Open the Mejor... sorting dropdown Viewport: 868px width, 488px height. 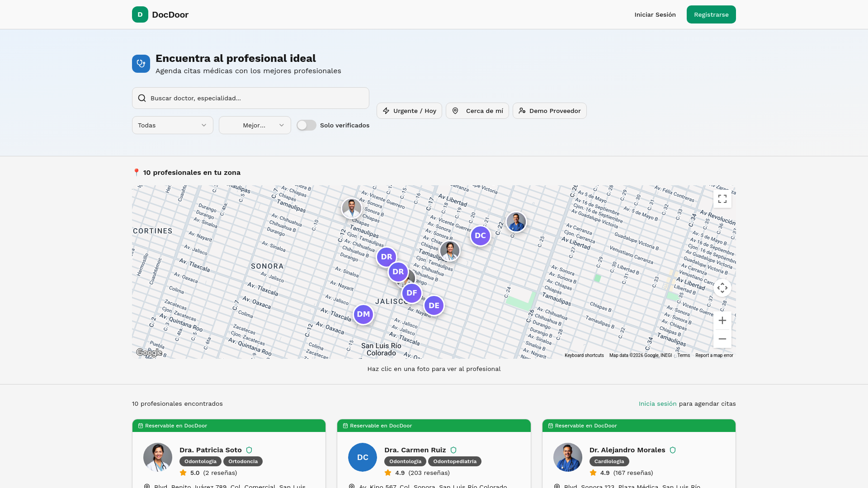(255, 125)
